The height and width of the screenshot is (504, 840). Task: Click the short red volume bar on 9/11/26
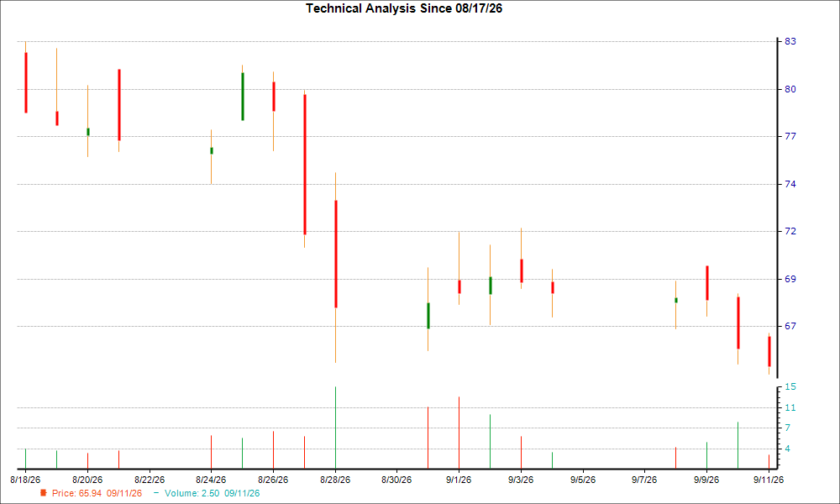click(769, 462)
